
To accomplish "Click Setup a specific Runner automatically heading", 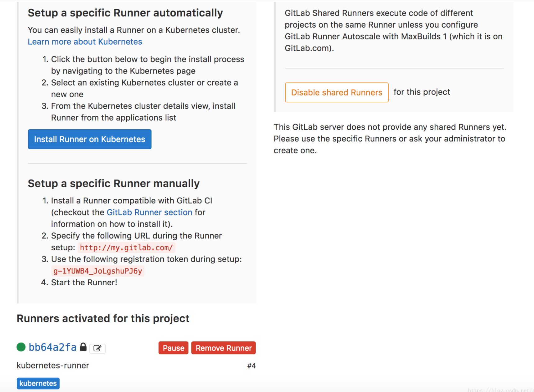I will coord(125,13).
